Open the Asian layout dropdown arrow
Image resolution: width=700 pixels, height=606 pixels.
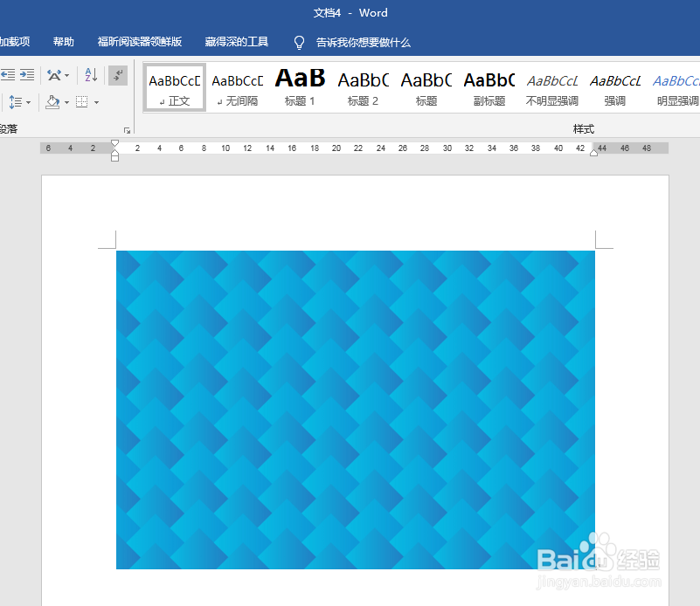pos(67,75)
